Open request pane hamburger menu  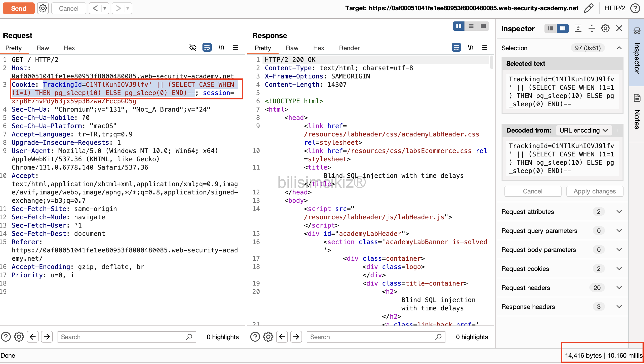tap(235, 48)
